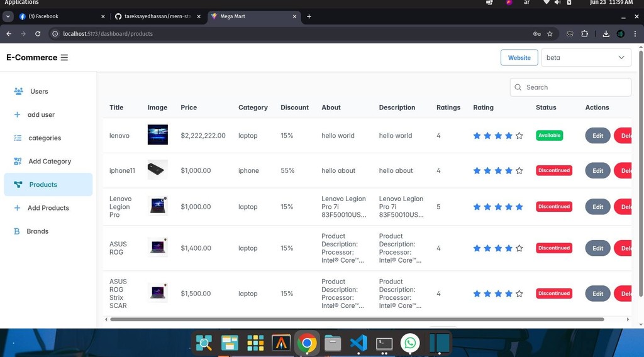Open the beta dropdown selector
The image size is (644, 357).
pos(586,58)
